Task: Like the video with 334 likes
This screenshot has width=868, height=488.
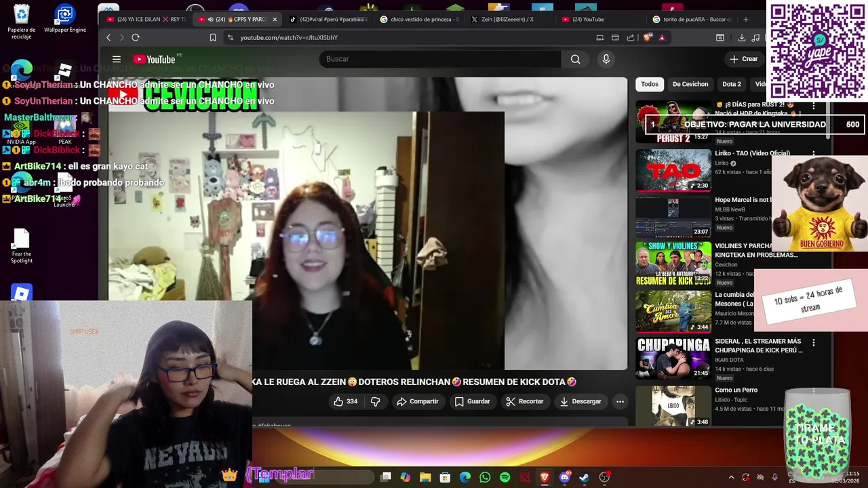Action: pyautogui.click(x=346, y=401)
